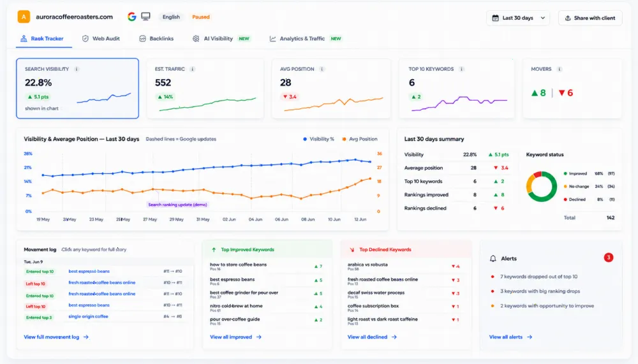Click the info icon next to Top 10 Keywords
Viewport: 638px width, 364px height.
461,69
